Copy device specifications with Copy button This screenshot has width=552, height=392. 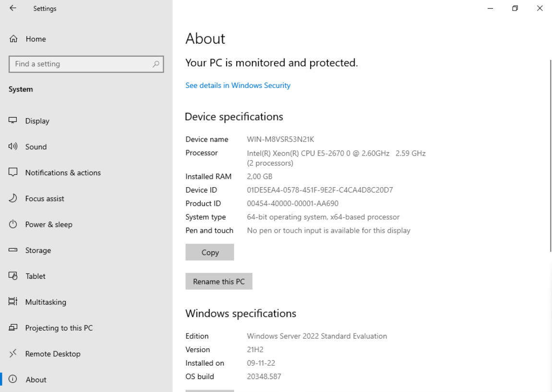point(210,252)
